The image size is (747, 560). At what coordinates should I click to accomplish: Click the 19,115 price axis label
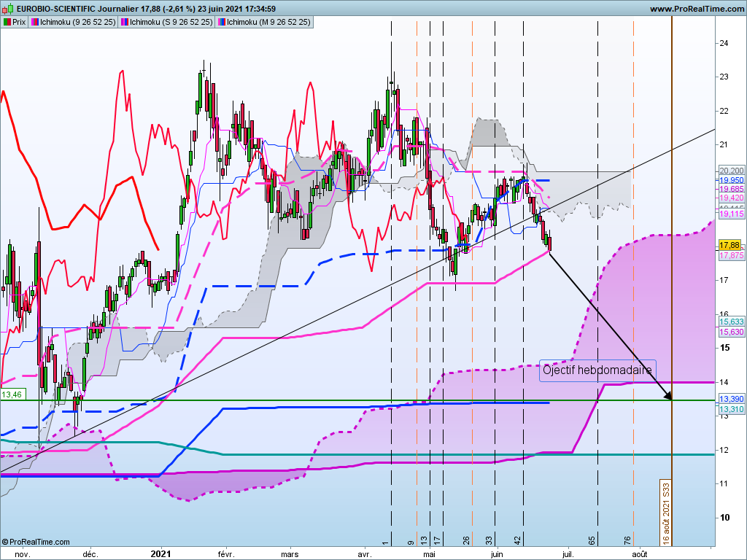pos(731,214)
